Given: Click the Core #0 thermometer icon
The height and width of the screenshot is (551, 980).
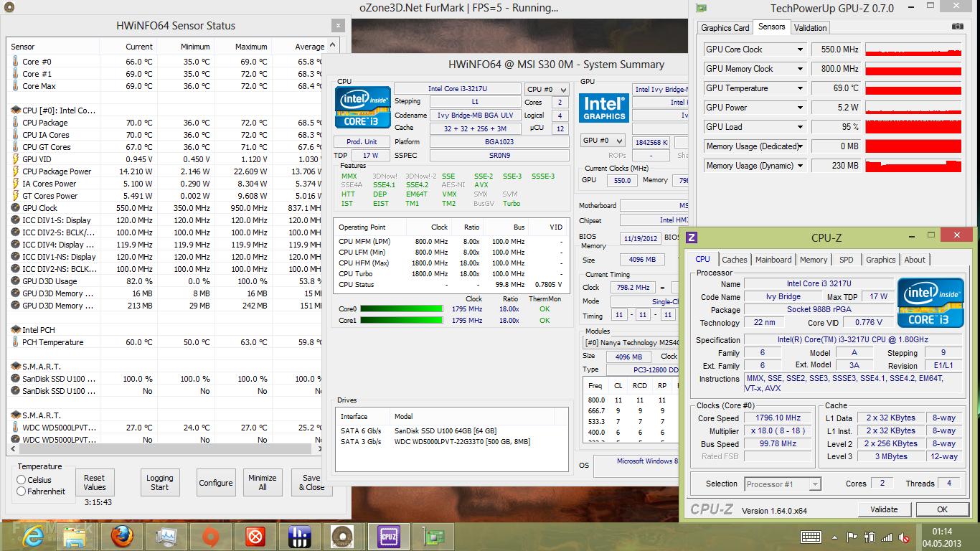Looking at the screenshot, I should [x=15, y=62].
